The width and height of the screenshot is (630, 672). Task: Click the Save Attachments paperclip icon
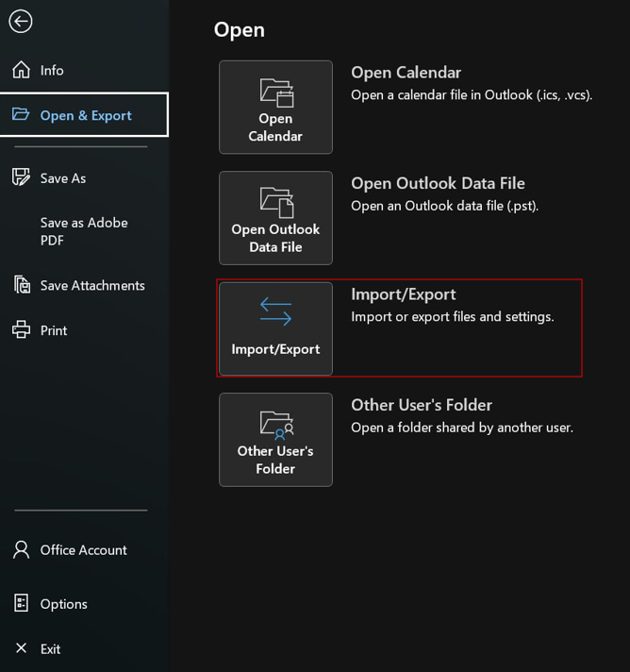[x=21, y=285]
